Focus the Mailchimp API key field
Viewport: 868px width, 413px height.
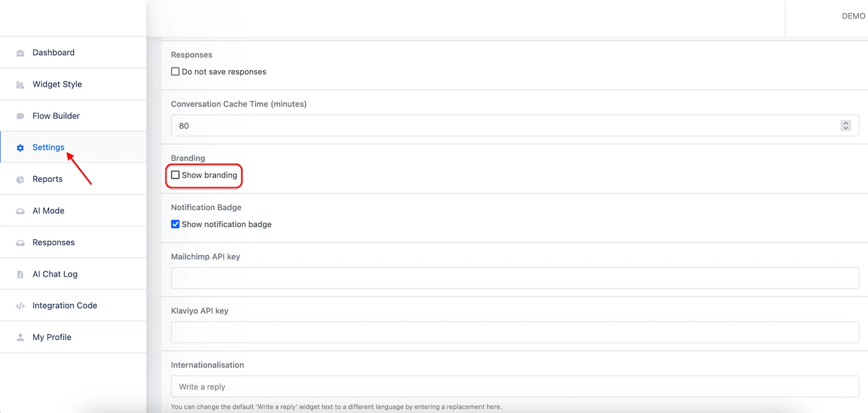515,278
